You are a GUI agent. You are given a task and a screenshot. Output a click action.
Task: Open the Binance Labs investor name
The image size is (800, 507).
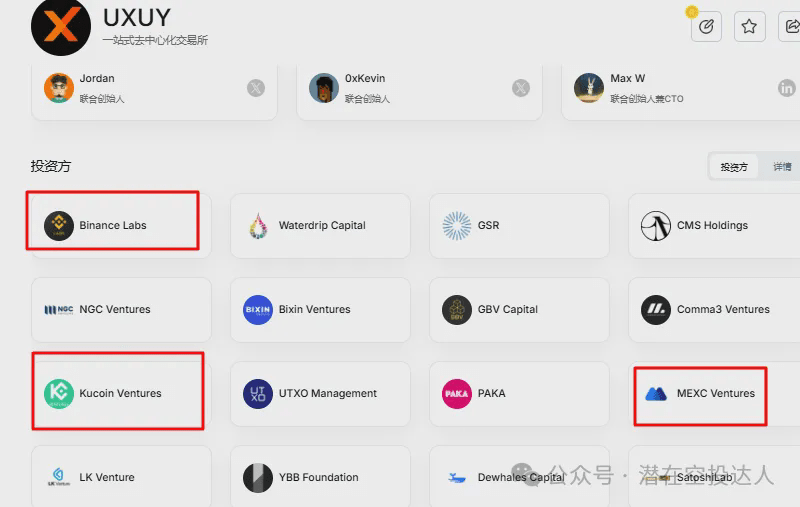(x=113, y=225)
